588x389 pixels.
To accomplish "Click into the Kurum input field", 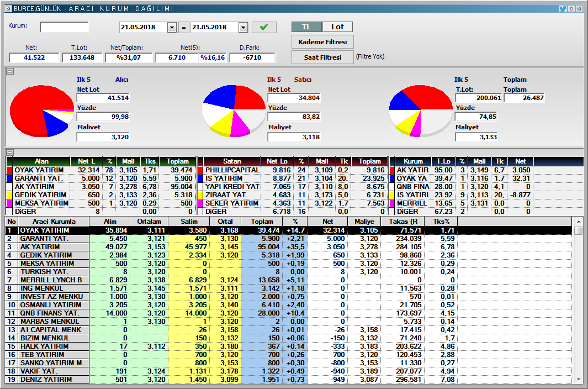I will tap(64, 28).
